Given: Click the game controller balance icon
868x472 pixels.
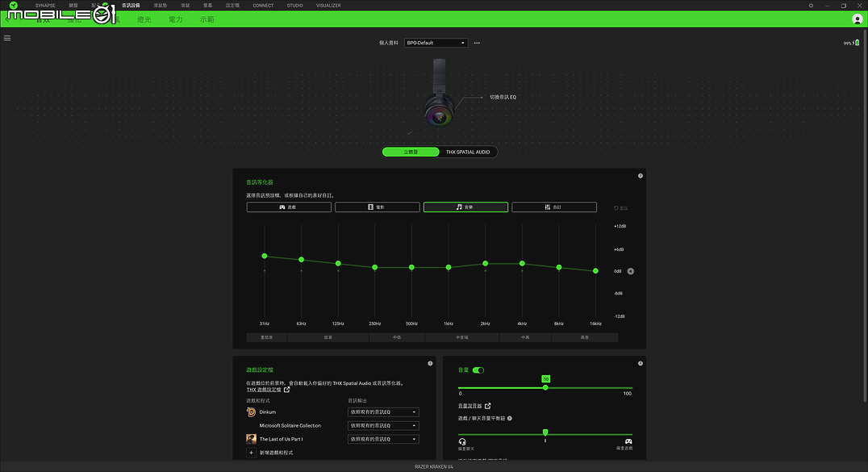Looking at the screenshot, I should 628,441.
